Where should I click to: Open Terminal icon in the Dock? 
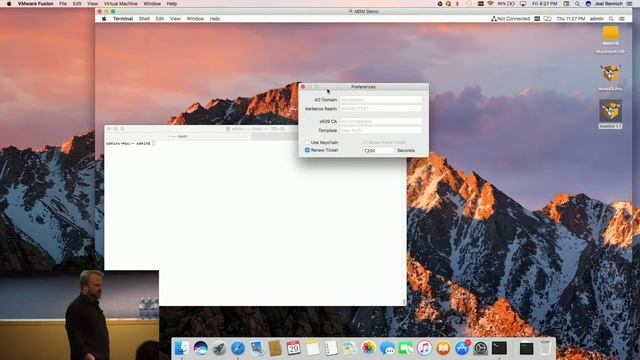pos(499,348)
